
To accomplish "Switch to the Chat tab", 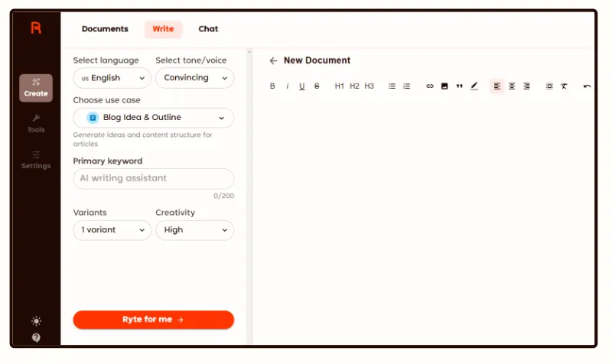I will click(x=208, y=29).
